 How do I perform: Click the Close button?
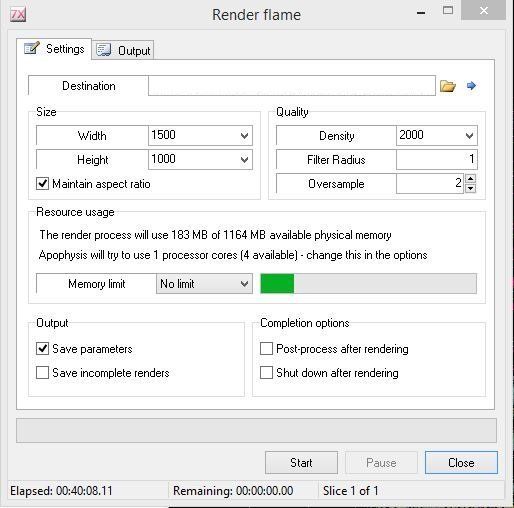point(461,463)
